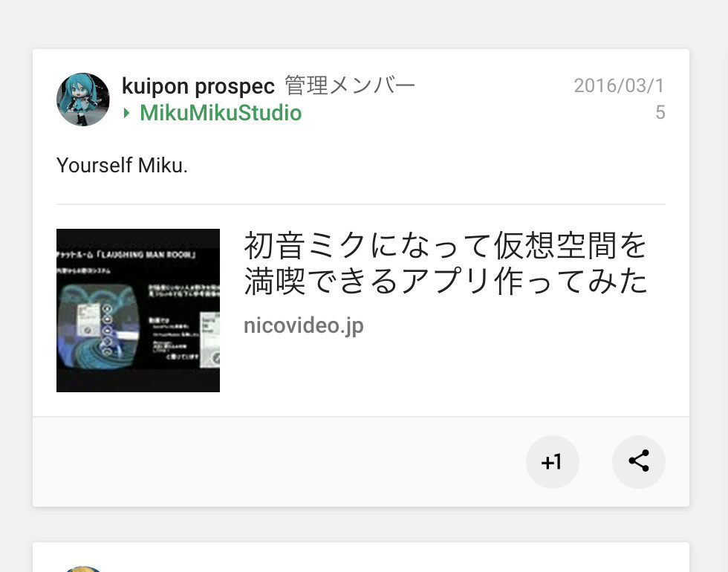Viewport: 728px width, 572px height.
Task: Click the Yourself Miku. post text
Action: coord(122,165)
